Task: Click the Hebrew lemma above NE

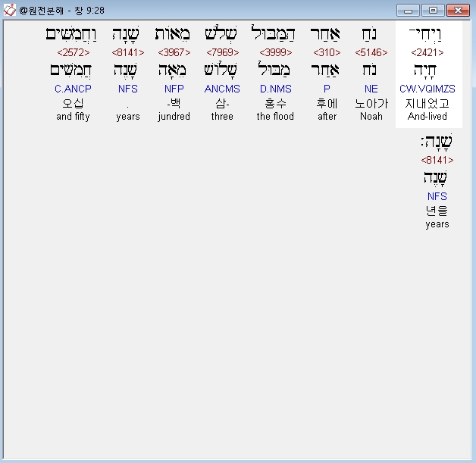Action: tap(369, 70)
